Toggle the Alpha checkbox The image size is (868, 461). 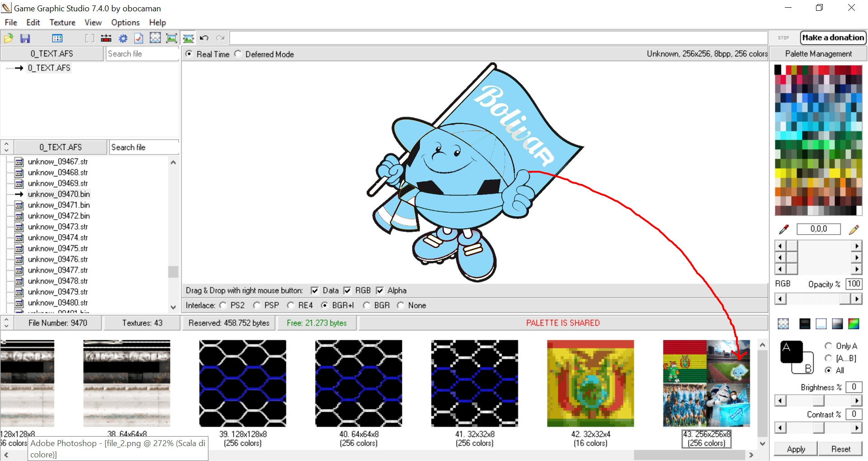380,291
